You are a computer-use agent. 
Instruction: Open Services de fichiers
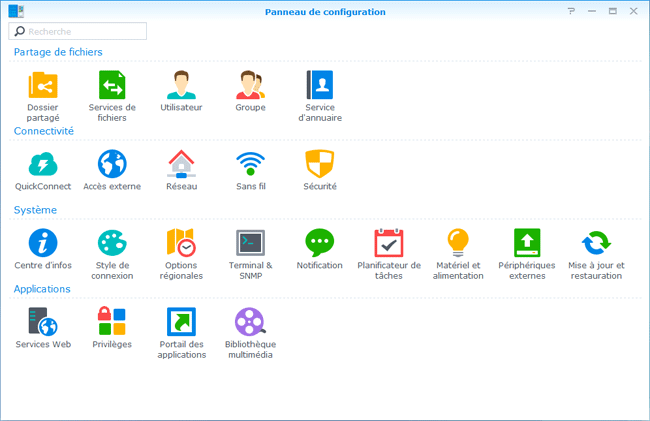(112, 85)
